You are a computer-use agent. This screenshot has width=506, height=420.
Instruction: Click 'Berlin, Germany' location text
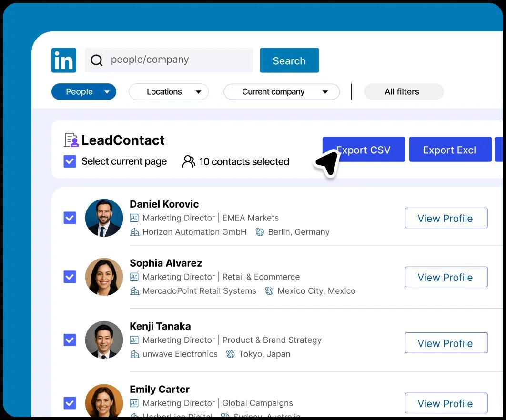point(299,232)
